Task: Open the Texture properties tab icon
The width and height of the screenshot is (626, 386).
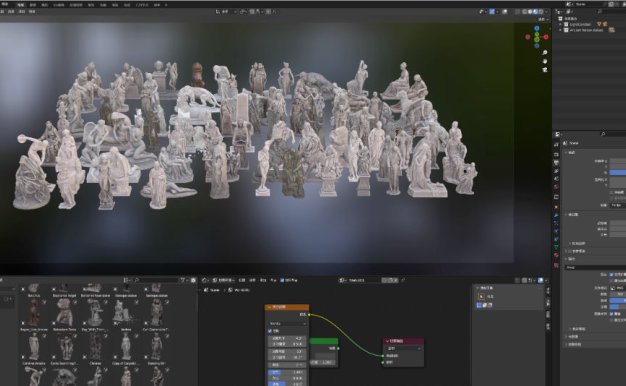Action: (x=557, y=265)
